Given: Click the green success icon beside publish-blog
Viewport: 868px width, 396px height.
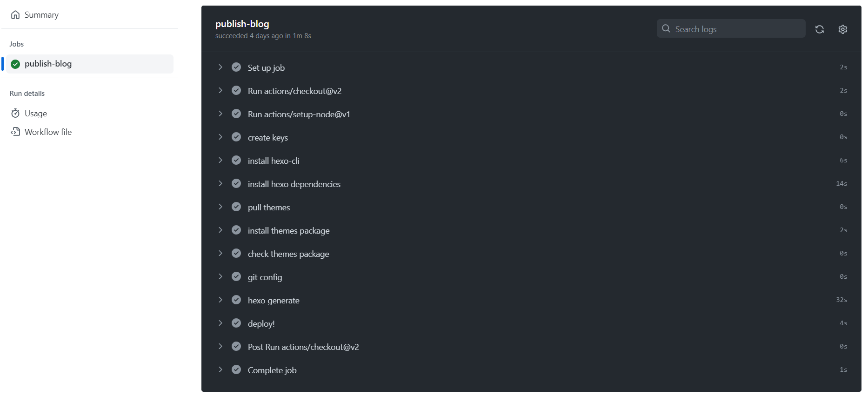Looking at the screenshot, I should pos(15,64).
